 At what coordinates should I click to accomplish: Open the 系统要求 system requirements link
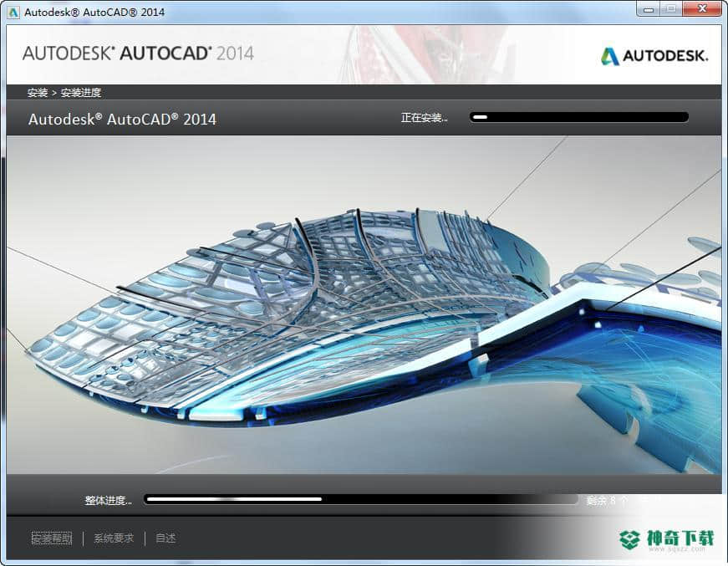coord(114,538)
